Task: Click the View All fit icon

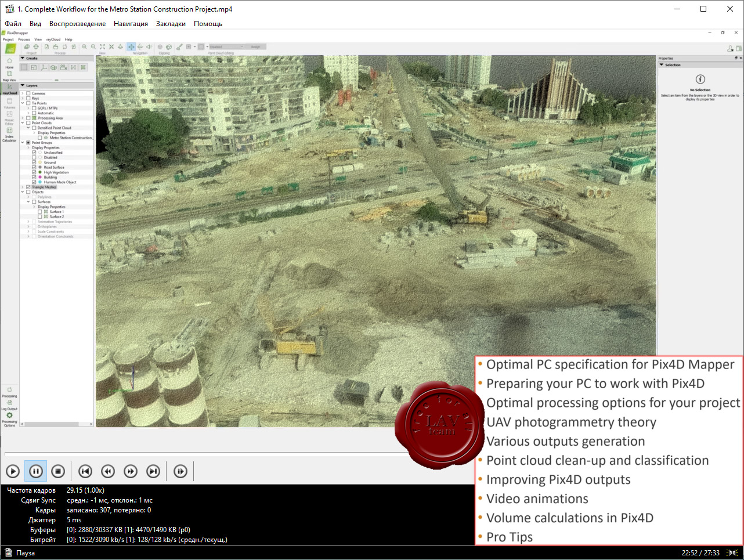Action: click(x=102, y=46)
